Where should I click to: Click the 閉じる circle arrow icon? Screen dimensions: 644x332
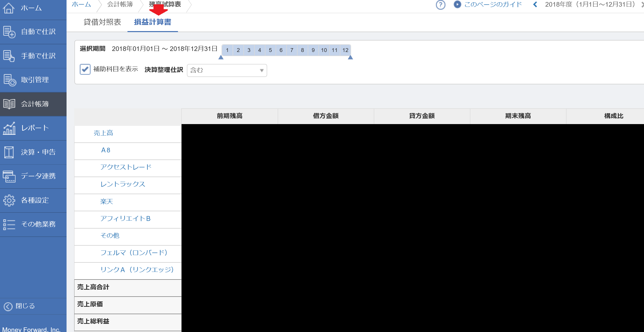8,307
